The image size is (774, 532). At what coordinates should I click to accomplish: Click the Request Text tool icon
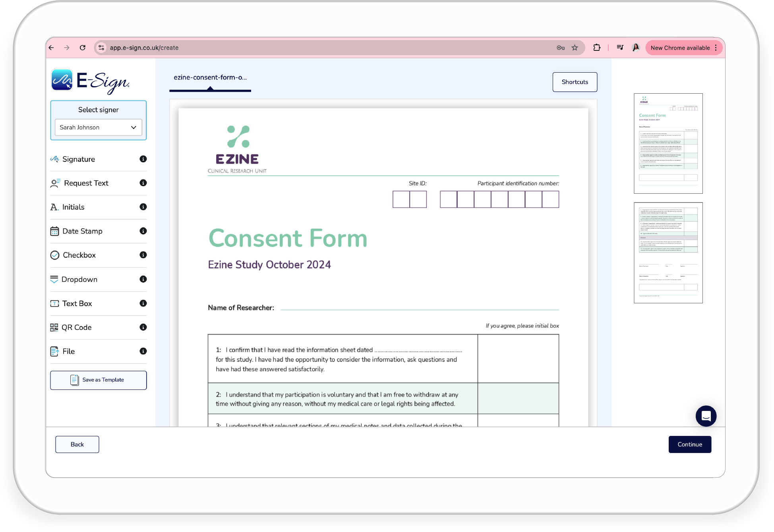[55, 183]
